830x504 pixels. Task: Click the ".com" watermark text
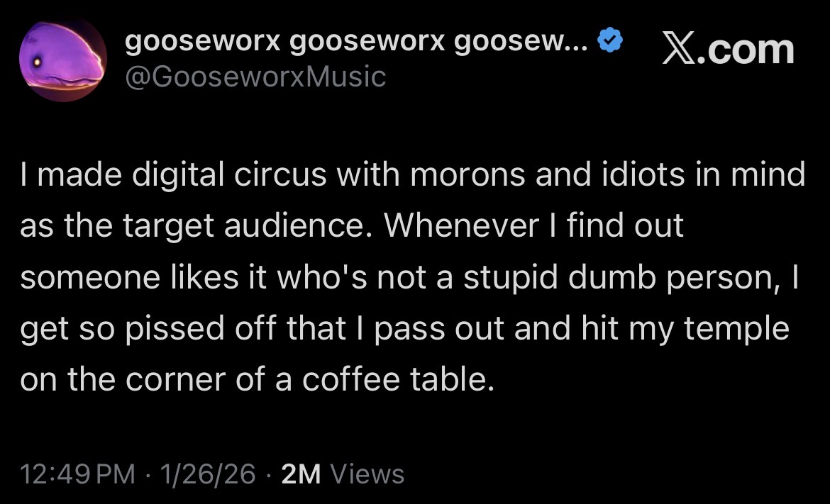(746, 51)
